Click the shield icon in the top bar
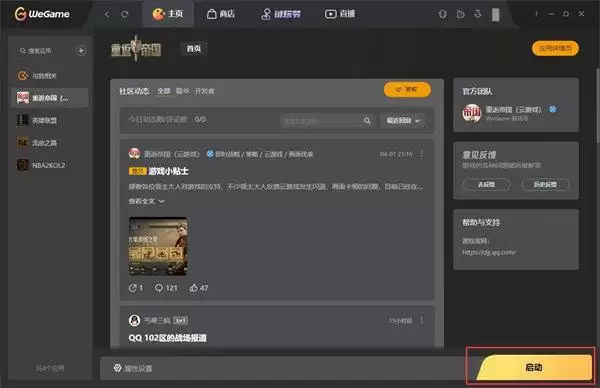 click(x=442, y=15)
